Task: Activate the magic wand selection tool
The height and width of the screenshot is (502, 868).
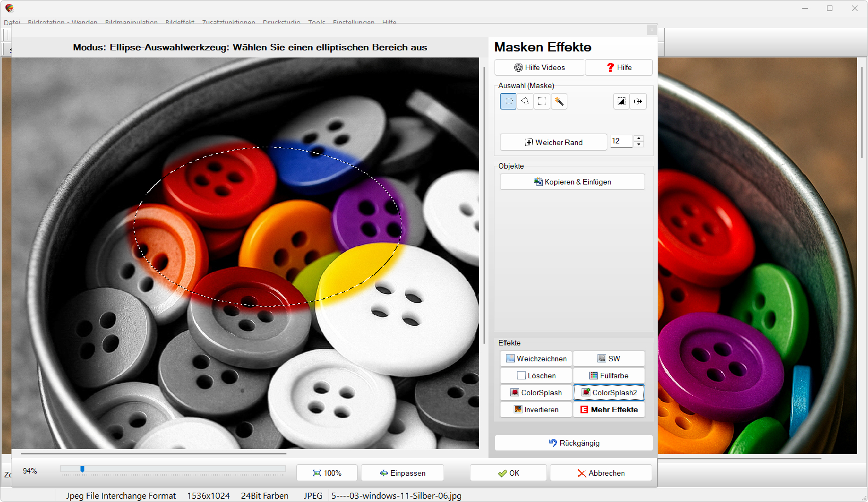Action: click(559, 101)
